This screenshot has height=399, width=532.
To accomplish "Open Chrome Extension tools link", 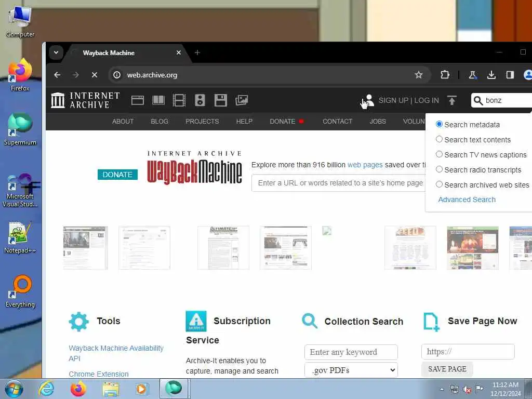I will [x=99, y=374].
